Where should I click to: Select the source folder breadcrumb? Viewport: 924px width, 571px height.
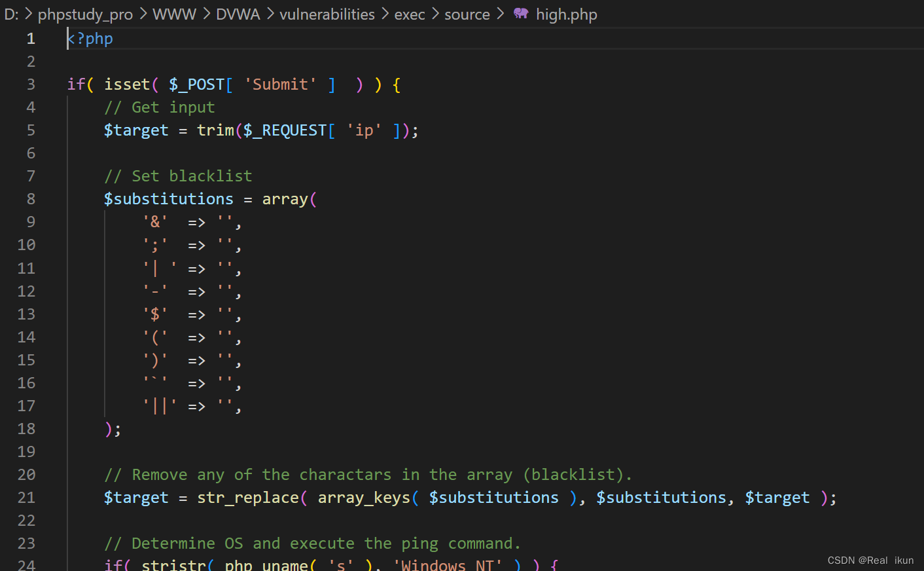click(467, 14)
